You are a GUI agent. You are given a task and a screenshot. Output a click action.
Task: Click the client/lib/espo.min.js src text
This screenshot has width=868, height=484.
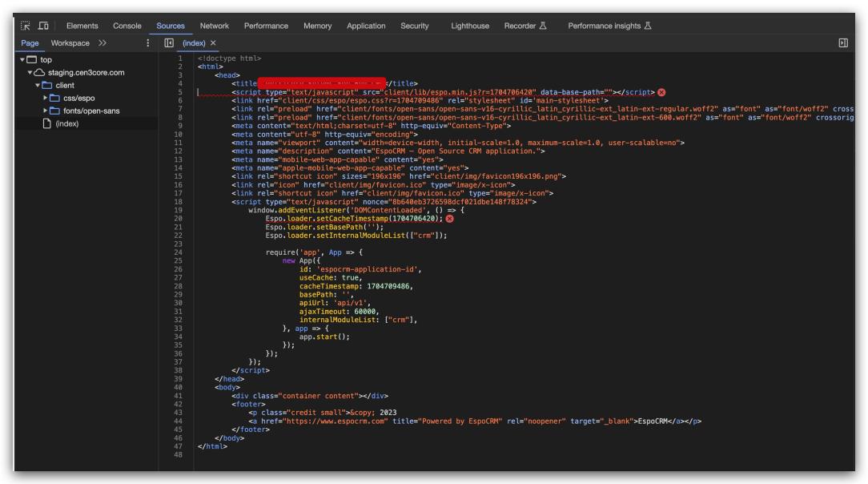460,92
